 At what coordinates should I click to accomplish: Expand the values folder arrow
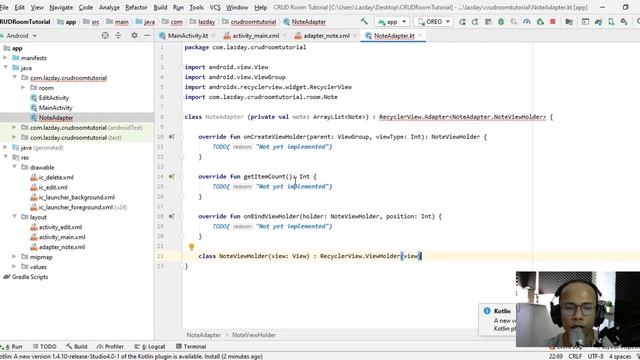pyautogui.click(x=14, y=267)
